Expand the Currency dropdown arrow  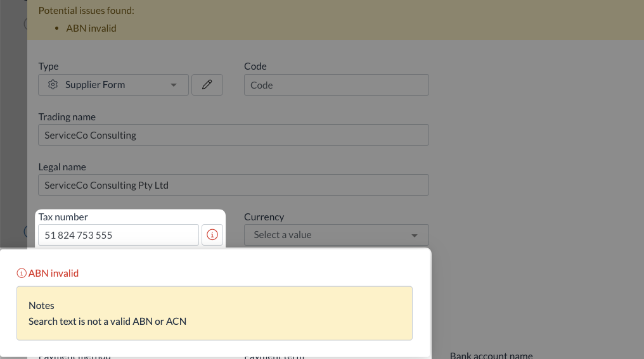(415, 236)
